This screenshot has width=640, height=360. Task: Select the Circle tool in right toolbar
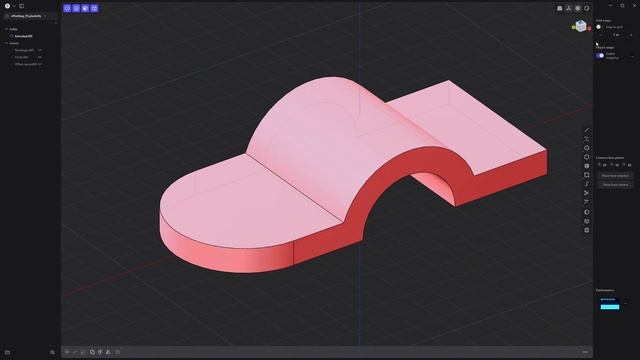point(587,148)
